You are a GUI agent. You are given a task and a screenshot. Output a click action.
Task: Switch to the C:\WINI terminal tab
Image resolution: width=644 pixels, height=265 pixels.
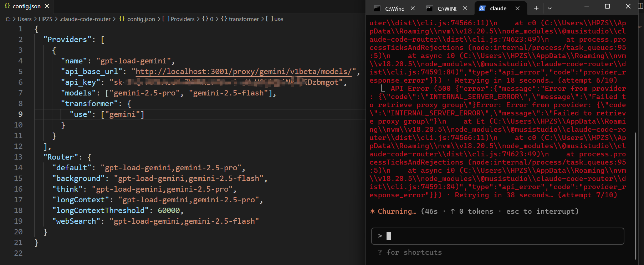[447, 9]
